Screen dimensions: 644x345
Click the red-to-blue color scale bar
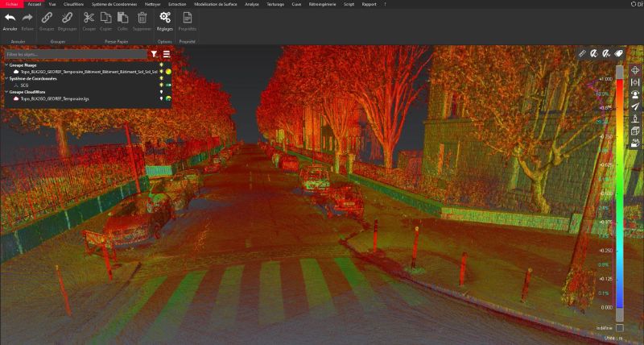point(619,193)
